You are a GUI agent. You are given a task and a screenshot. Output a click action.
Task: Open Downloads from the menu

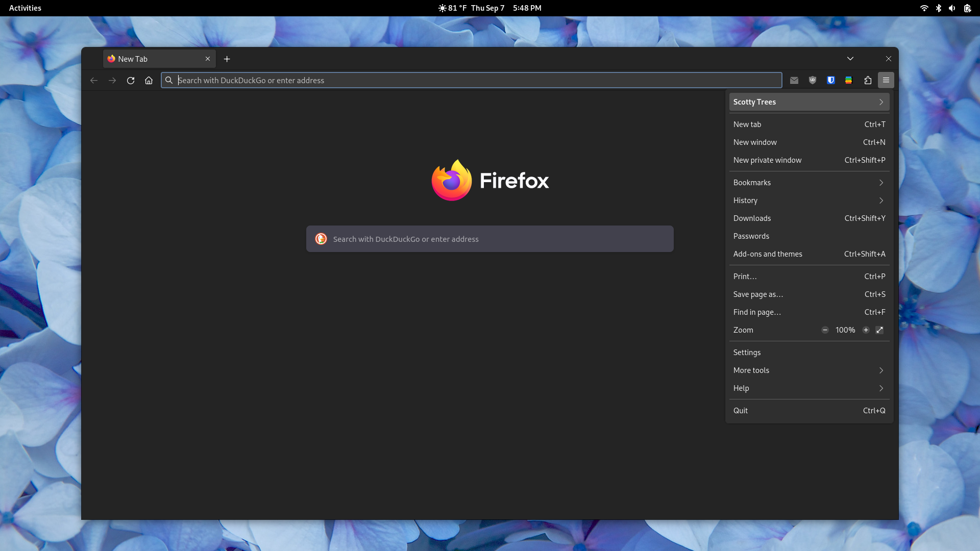[x=809, y=218]
